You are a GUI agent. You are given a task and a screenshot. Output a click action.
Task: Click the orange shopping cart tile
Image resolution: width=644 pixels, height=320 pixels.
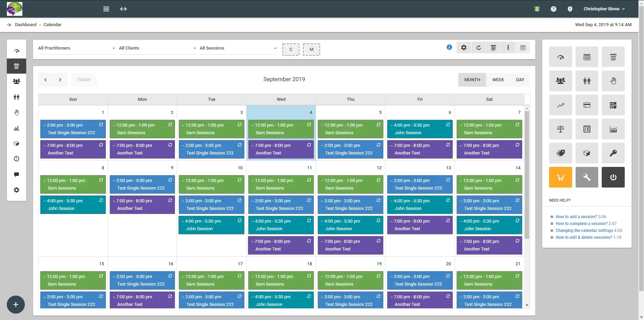[x=560, y=177]
